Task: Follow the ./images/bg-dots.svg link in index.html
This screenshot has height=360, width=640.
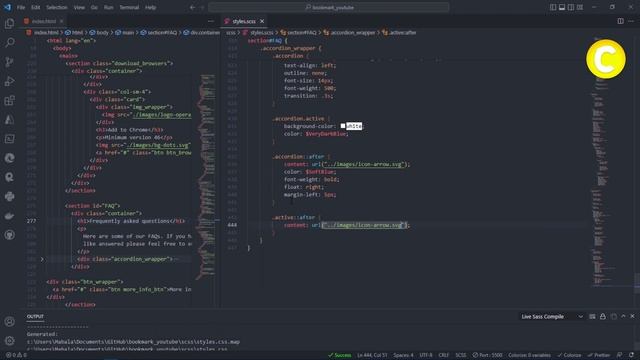Action: click(x=158, y=145)
